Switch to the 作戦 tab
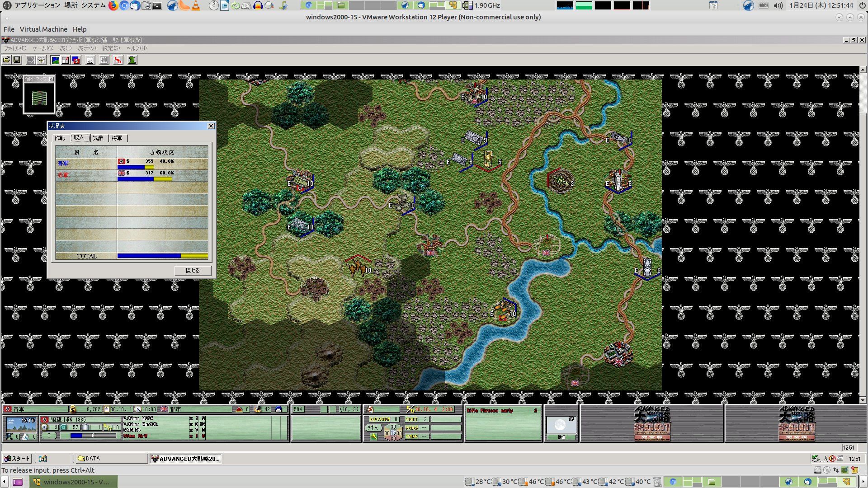The width and height of the screenshot is (868, 488). (60, 138)
